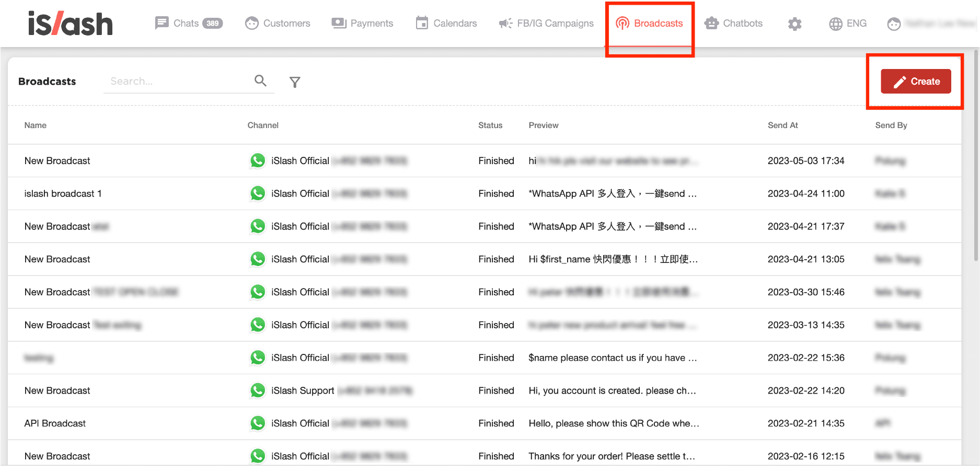Click WhatsApp icon for 2023-05-03 broadcast

coord(257,160)
